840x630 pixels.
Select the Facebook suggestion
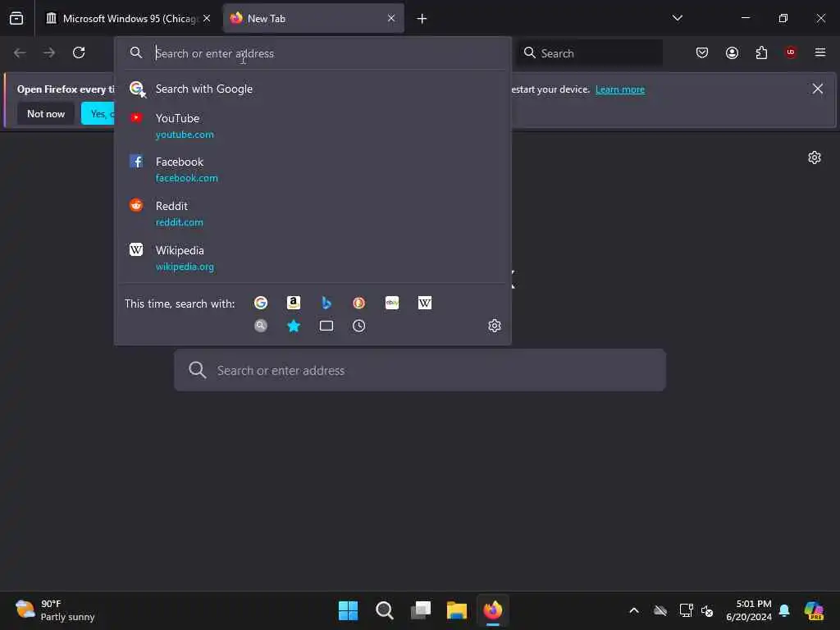(x=313, y=169)
